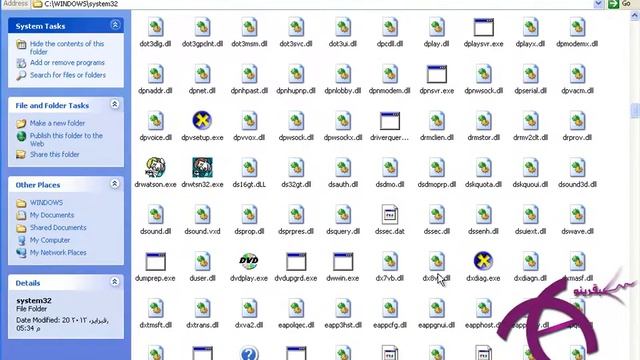This screenshot has width=640, height=360.
Task: Select the dxdiag.exe file icon
Action: [483, 261]
